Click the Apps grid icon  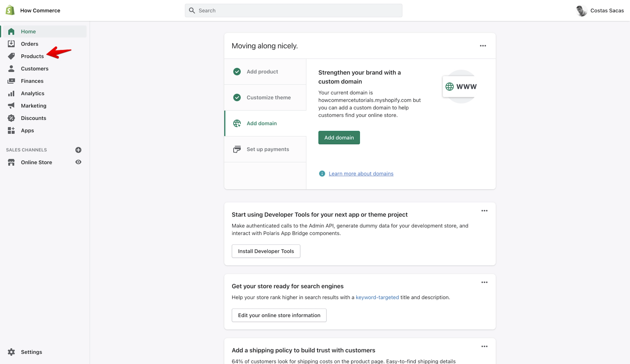11,131
